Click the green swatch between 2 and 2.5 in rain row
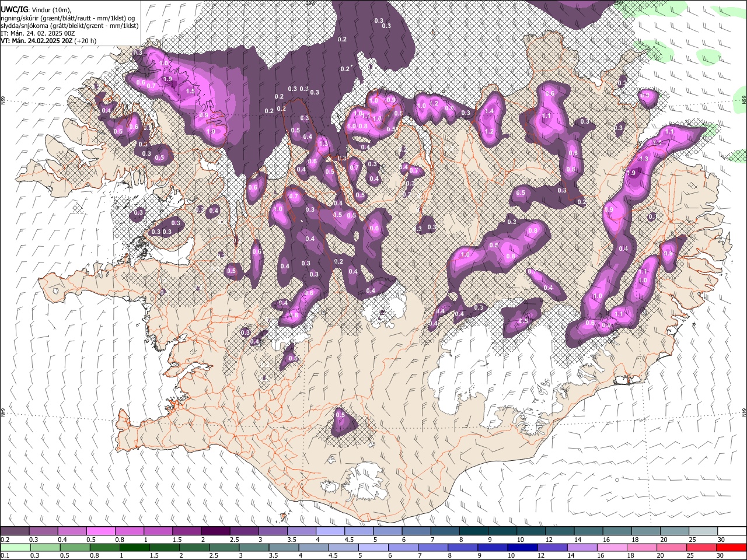Viewport: 747px width, 560px height. (x=194, y=547)
